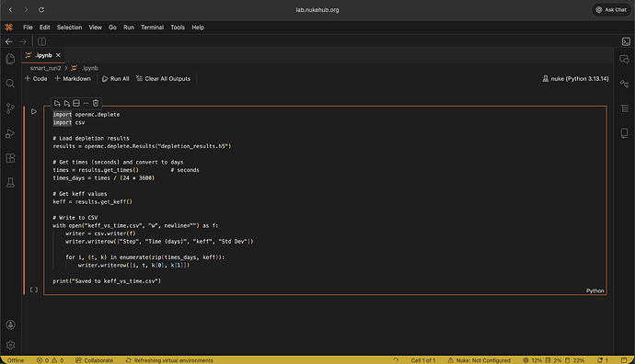Change the cell language via Python label
This screenshot has width=635, height=364.
click(595, 290)
